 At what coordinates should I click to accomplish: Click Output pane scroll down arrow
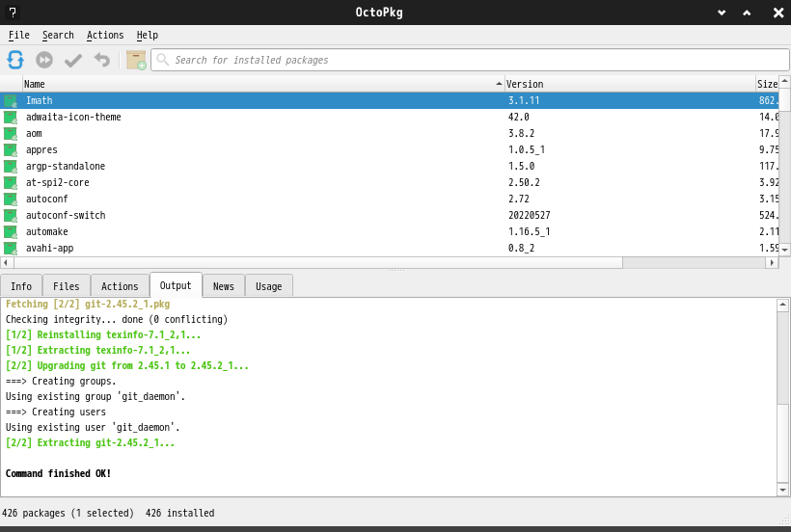point(782,490)
